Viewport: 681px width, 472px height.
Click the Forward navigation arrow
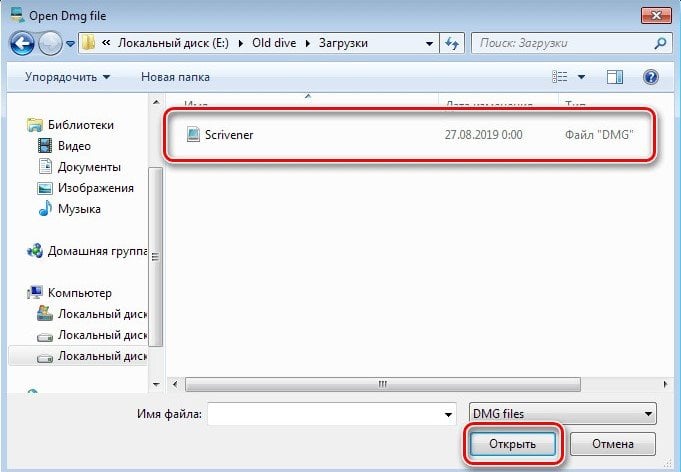click(x=50, y=43)
